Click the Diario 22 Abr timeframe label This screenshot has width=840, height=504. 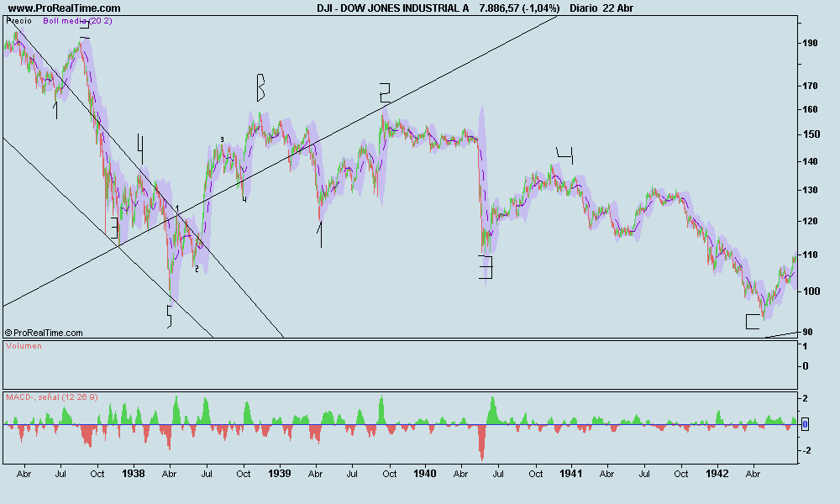[601, 8]
